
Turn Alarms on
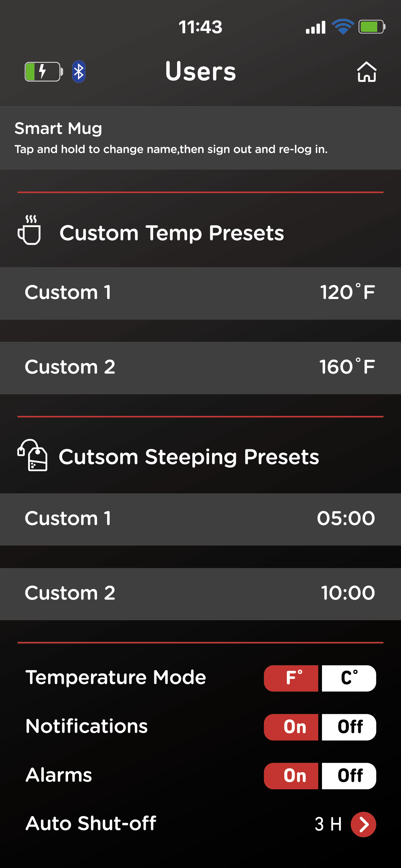tap(291, 776)
